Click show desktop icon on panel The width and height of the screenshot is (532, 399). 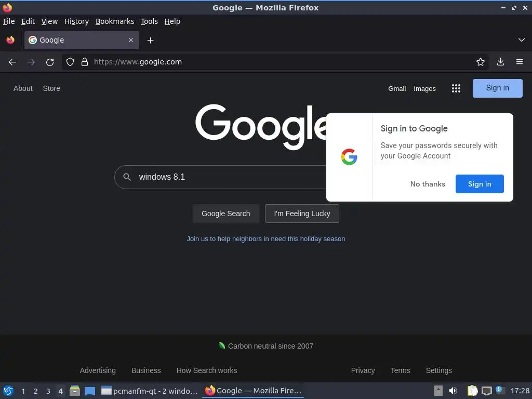click(x=89, y=391)
